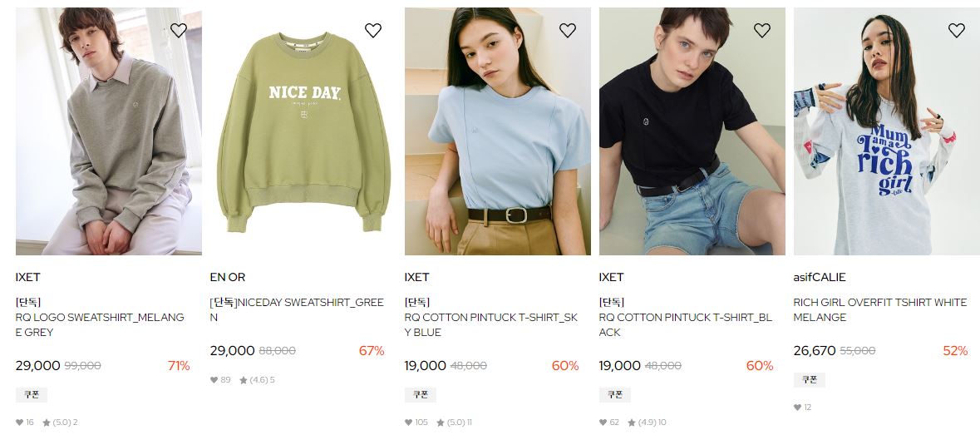View the sky blue t-shirt model photo
Screen dimensions: 980x435
498,131
